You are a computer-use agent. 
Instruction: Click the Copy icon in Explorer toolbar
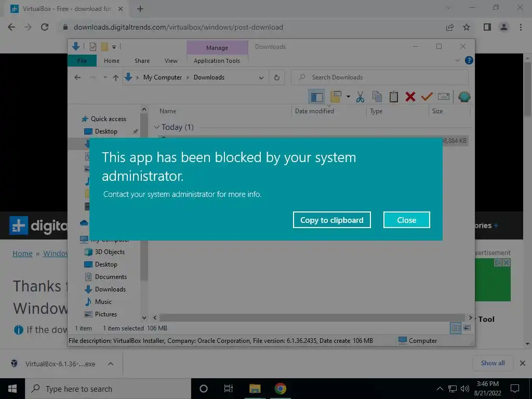click(x=377, y=97)
